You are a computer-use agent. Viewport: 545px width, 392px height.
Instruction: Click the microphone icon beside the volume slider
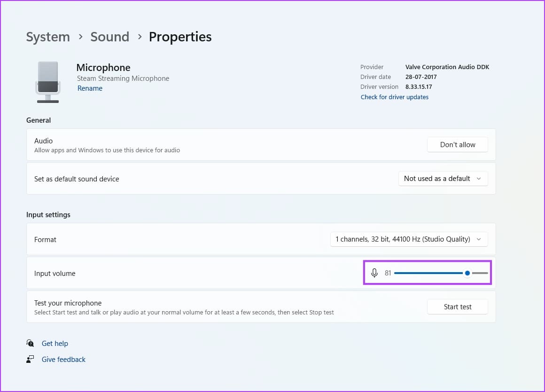coord(374,273)
